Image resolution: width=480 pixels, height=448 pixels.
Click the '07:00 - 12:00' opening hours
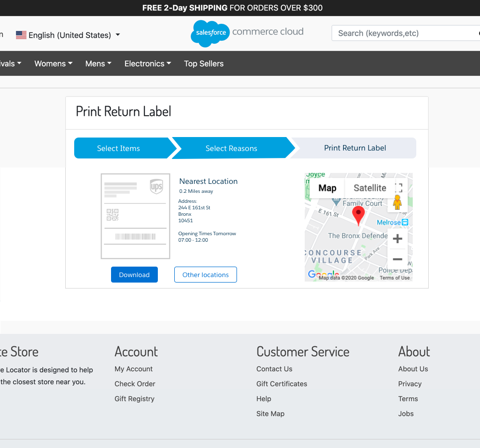tap(193, 240)
